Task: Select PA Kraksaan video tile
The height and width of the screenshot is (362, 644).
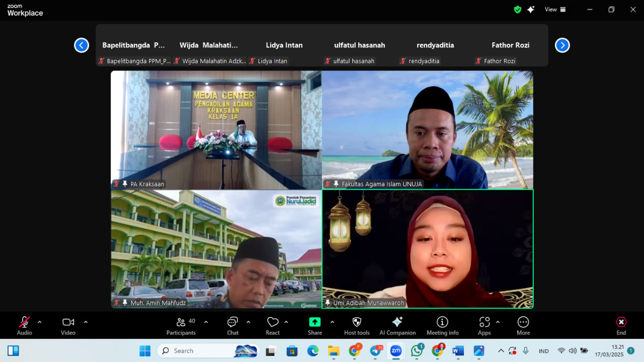Action: (216, 130)
